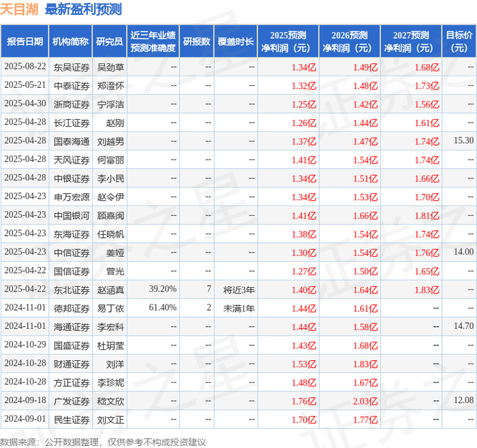
Task: Click analyst name 赵涵真
Action: 110,290
